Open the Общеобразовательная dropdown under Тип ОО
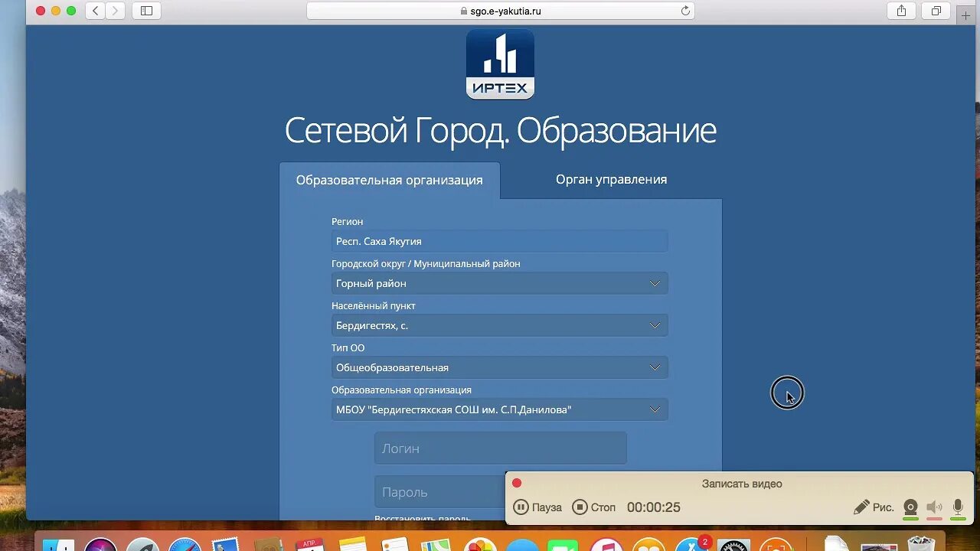The image size is (980, 551). click(x=499, y=367)
